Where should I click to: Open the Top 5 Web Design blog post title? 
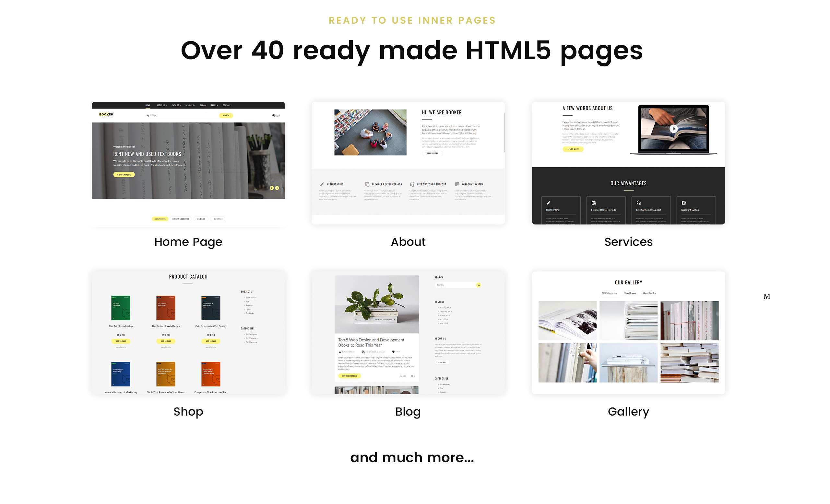(371, 342)
